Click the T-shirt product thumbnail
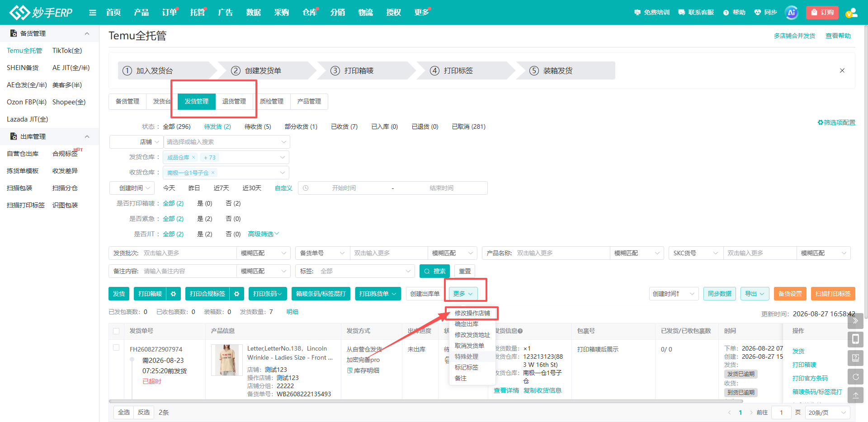The width and height of the screenshot is (868, 422). coord(227,360)
